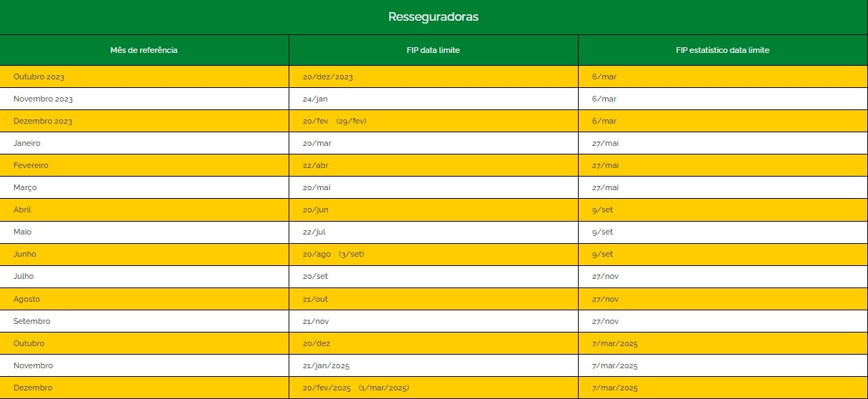
Task: Select the Março reference month cell
Action: coord(144,187)
